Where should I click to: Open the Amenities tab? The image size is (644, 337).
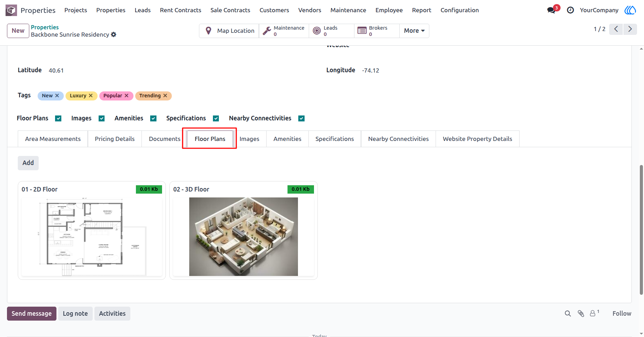coord(287,139)
